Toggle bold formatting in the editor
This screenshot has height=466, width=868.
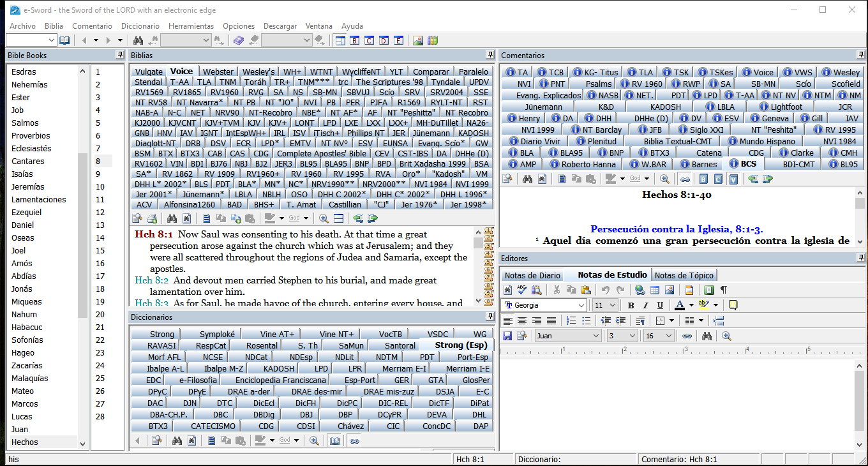[631, 305]
